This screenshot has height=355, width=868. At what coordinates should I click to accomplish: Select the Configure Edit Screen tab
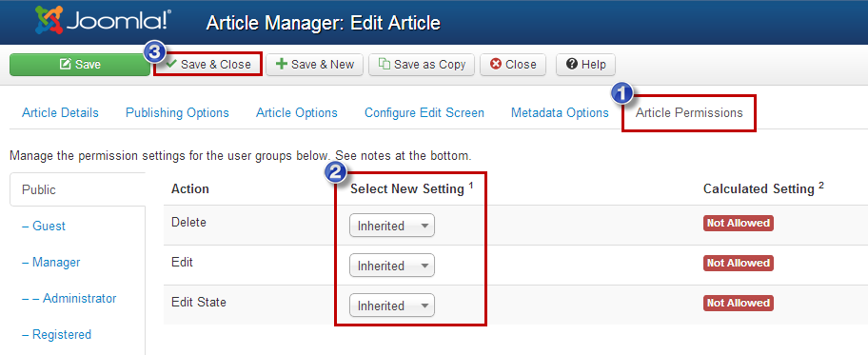pos(424,113)
